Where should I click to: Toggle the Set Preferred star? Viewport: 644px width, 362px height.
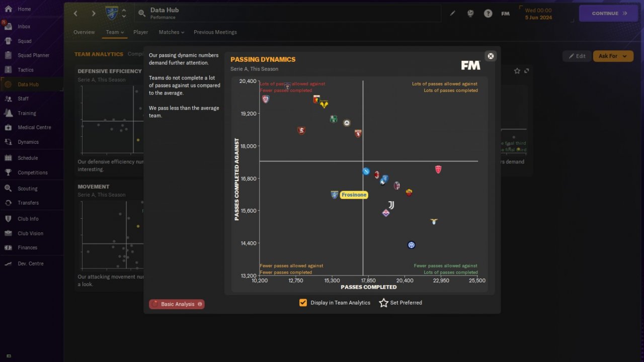(x=384, y=303)
